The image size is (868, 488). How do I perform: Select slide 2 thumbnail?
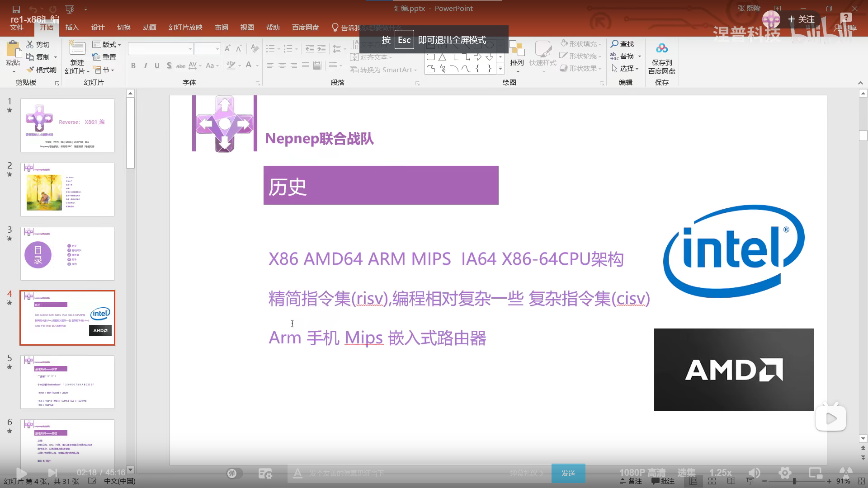(x=67, y=189)
